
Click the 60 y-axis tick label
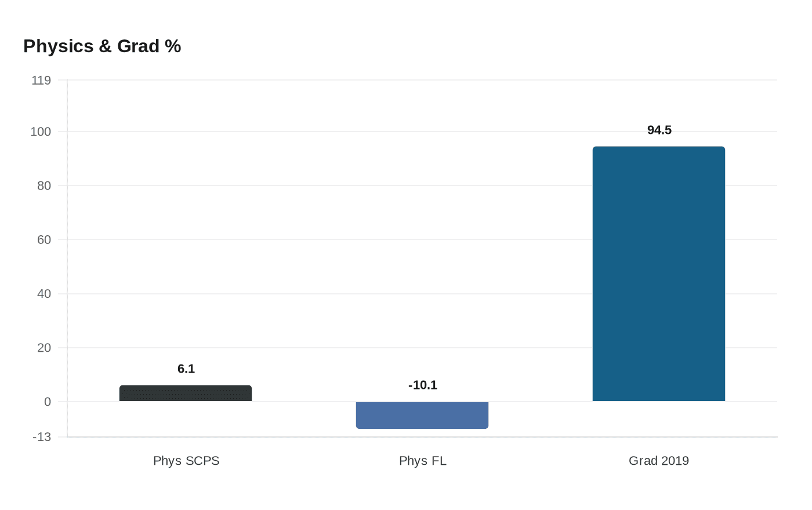(x=44, y=240)
